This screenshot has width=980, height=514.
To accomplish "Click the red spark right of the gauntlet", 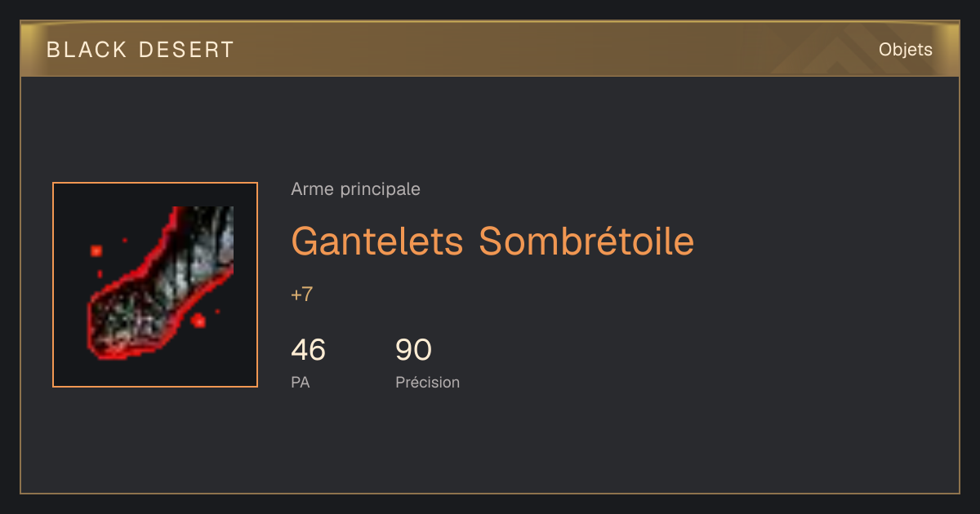I will point(198,321).
